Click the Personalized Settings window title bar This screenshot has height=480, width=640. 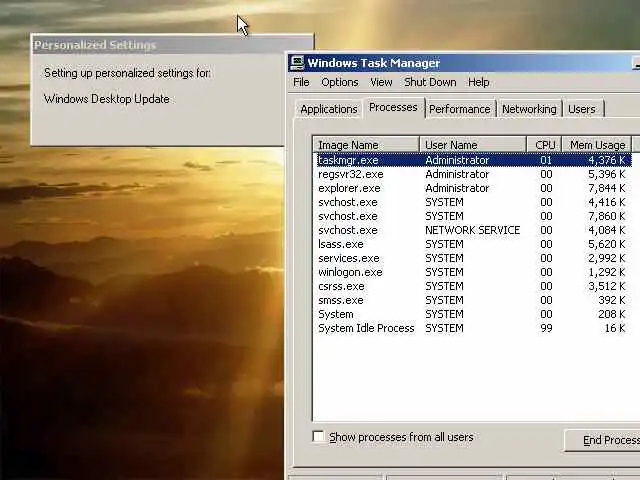pyautogui.click(x=173, y=45)
